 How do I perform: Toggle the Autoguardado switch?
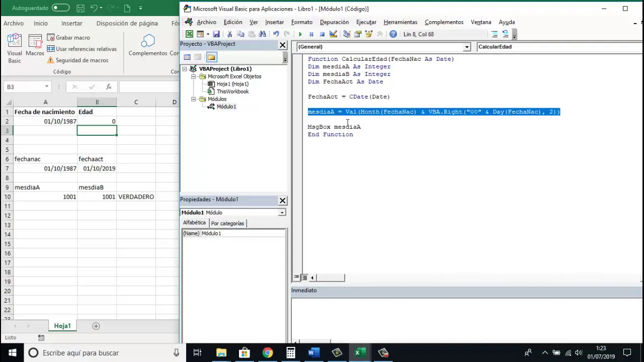coord(61,8)
